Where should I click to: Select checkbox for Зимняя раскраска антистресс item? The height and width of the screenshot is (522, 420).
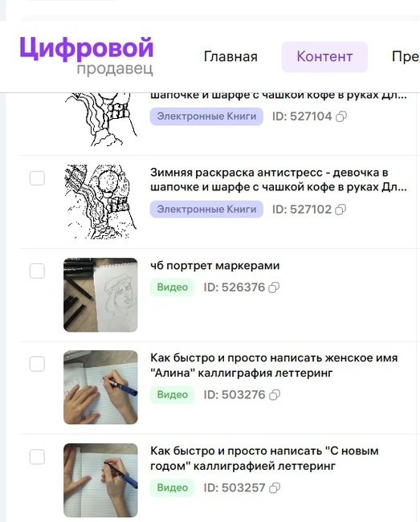pos(37,178)
